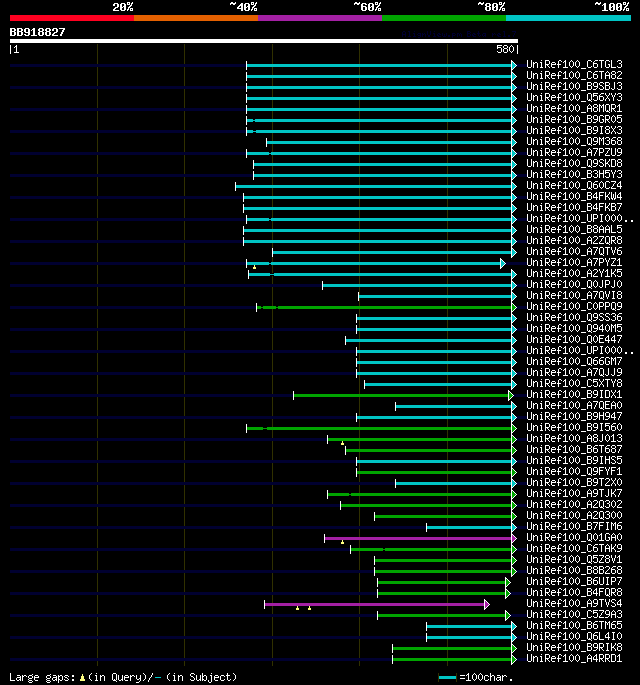
Task: Click the purple ~60% identity legend segment
Action: point(320,18)
